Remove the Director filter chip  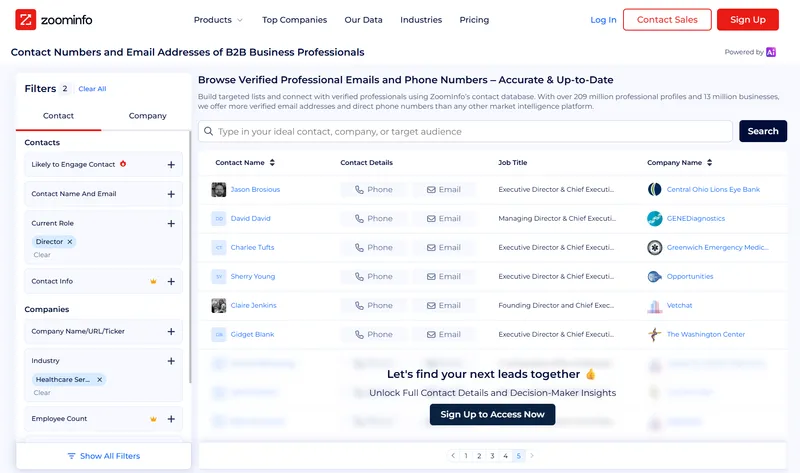click(x=70, y=242)
